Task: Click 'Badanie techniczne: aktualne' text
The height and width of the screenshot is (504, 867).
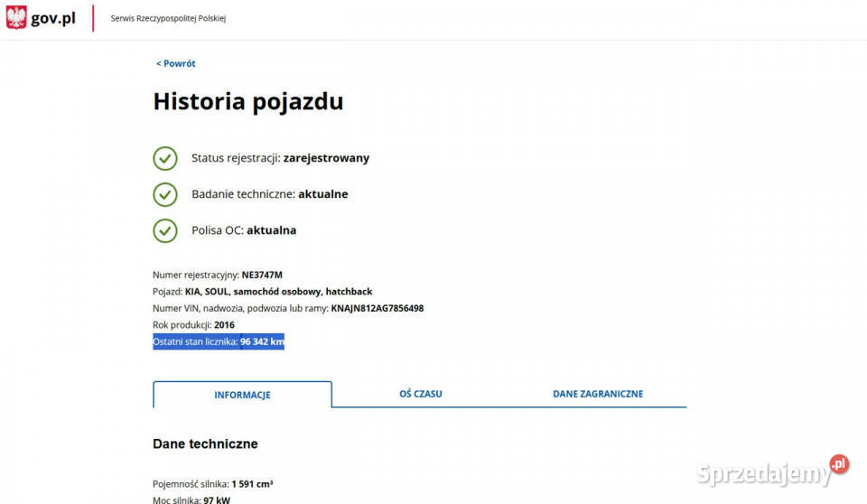Action: click(270, 194)
